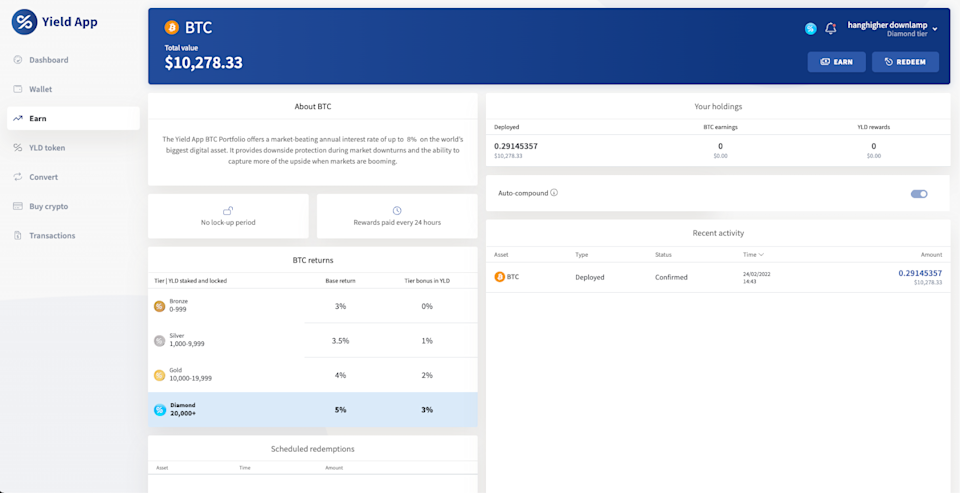Click the Bitcoin icon beside BTC title
Image resolution: width=960 pixels, height=493 pixels.
point(171,28)
